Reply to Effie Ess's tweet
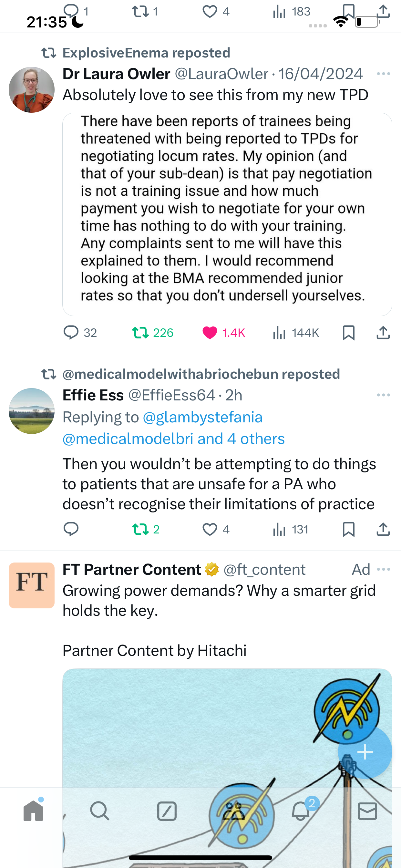The image size is (401, 868). coord(71,529)
